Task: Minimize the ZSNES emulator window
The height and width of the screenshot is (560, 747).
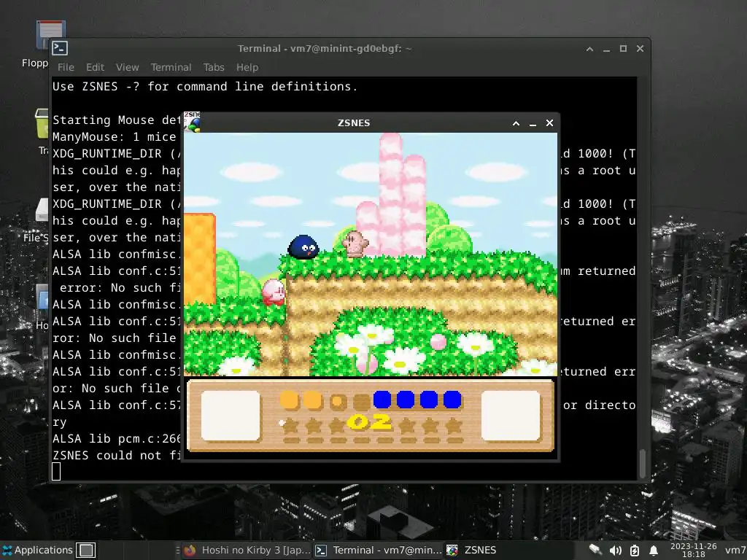Action: tap(533, 123)
